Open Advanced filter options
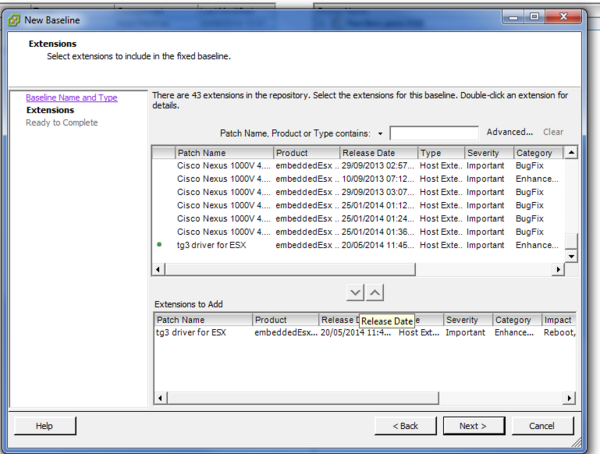 (x=509, y=132)
